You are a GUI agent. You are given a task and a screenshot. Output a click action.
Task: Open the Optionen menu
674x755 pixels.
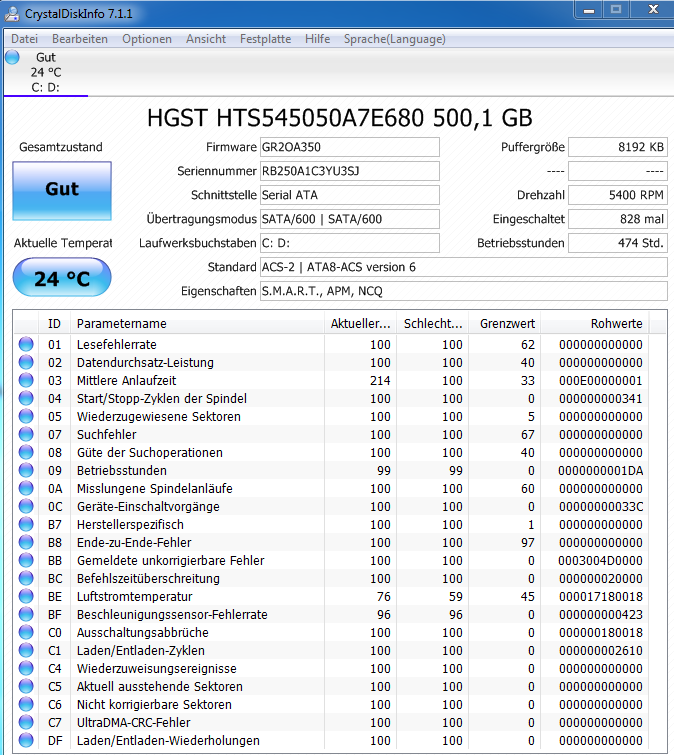(x=147, y=39)
